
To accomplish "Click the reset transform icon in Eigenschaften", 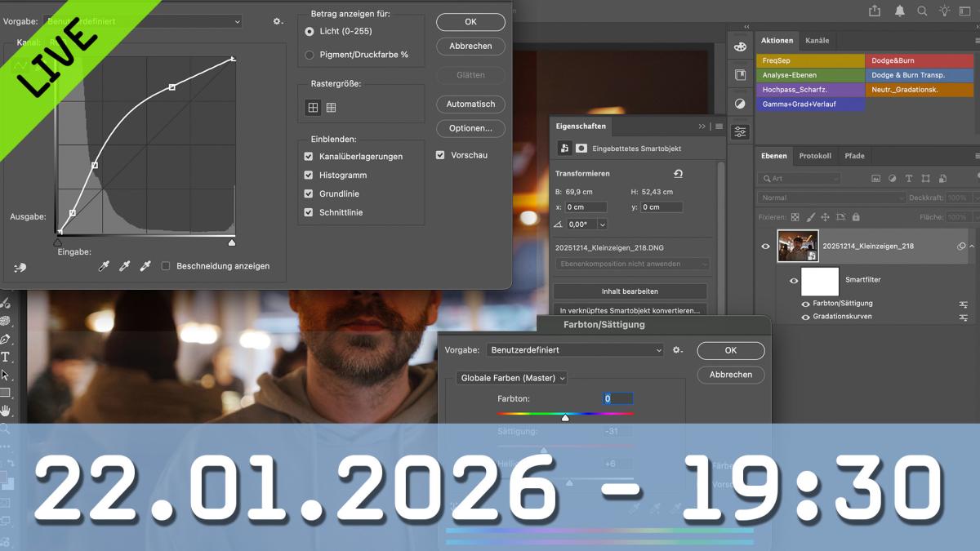I will coord(678,174).
